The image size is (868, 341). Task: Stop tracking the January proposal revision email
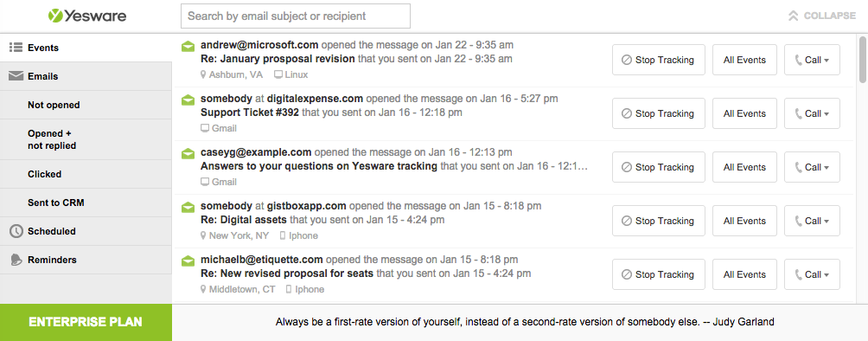pos(658,60)
